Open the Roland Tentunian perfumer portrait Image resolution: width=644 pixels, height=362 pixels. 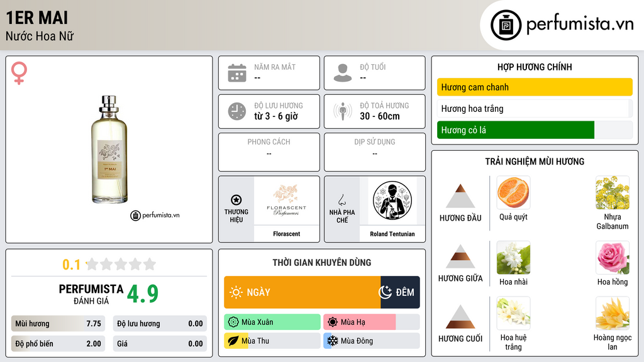point(392,200)
